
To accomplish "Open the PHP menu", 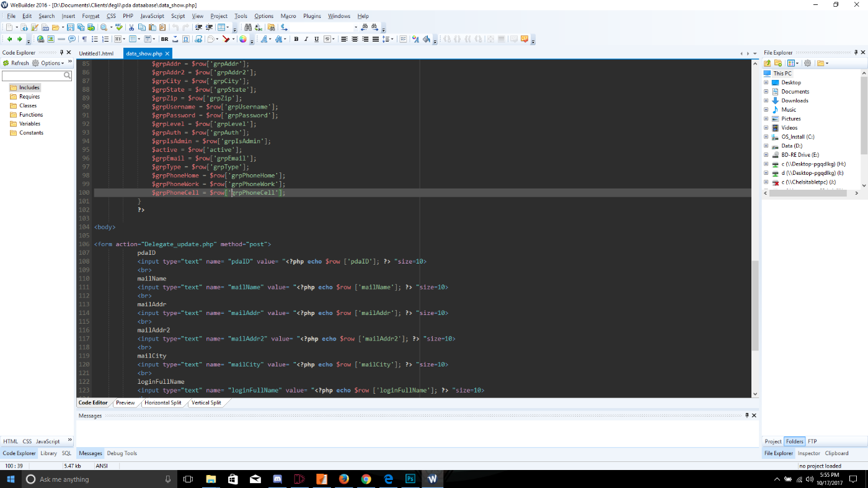I will [128, 16].
